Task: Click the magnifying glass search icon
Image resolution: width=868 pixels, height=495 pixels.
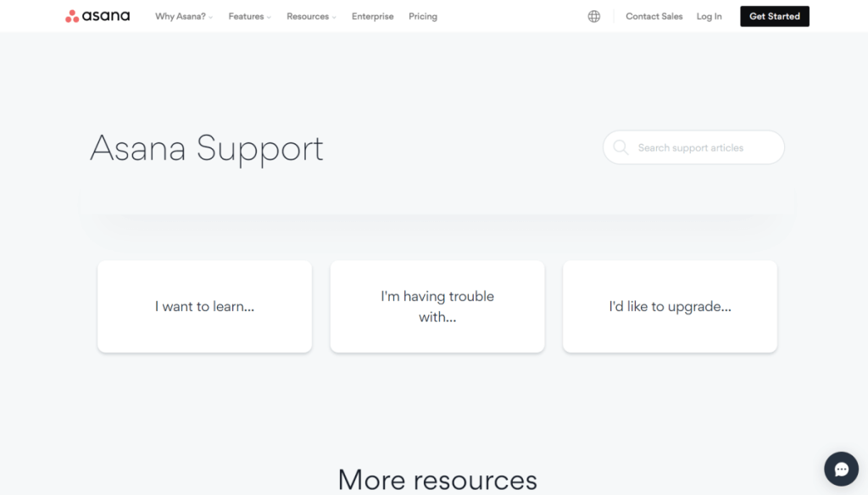Action: (621, 147)
